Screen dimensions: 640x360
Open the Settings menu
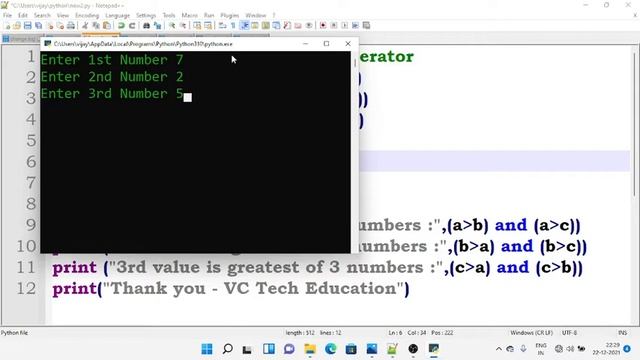(146, 15)
